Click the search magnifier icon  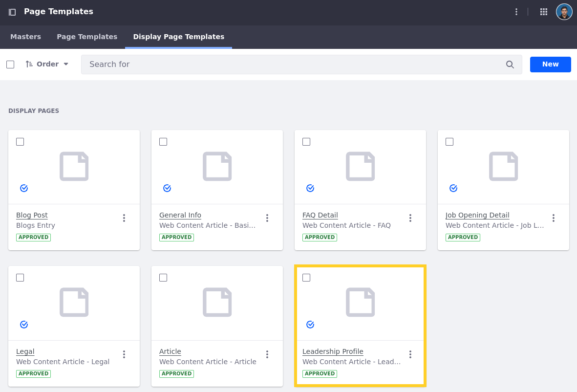click(x=510, y=65)
